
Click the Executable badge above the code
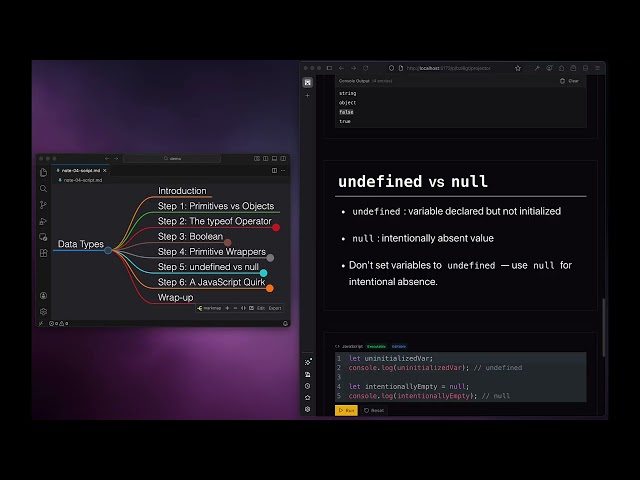click(376, 347)
